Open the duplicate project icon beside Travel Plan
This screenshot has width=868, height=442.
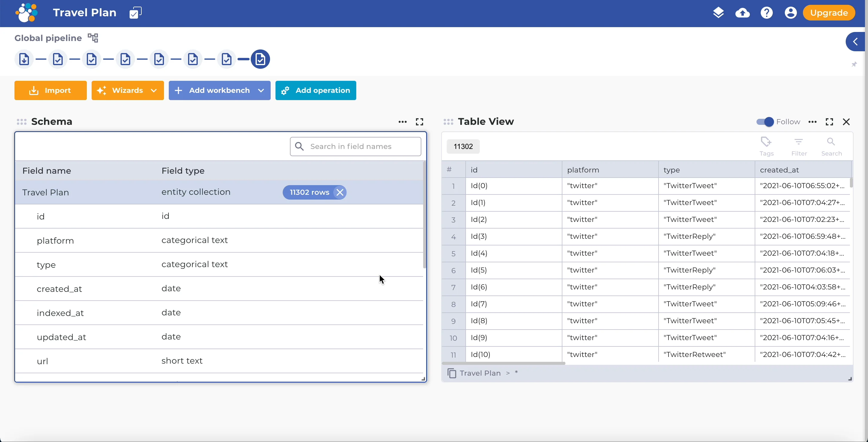click(x=135, y=13)
